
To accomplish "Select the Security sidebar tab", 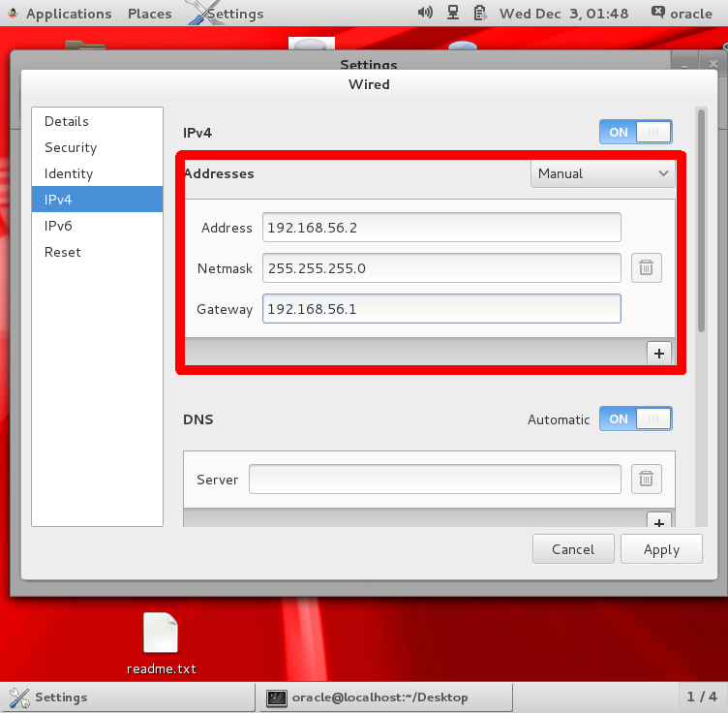I will [97, 147].
